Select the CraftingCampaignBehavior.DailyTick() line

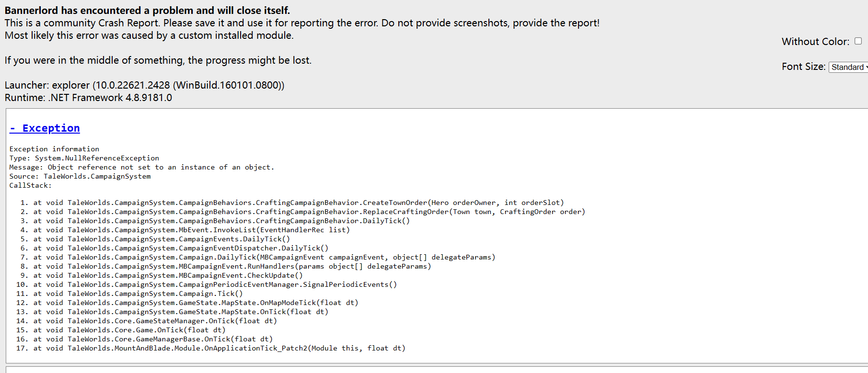tap(221, 221)
